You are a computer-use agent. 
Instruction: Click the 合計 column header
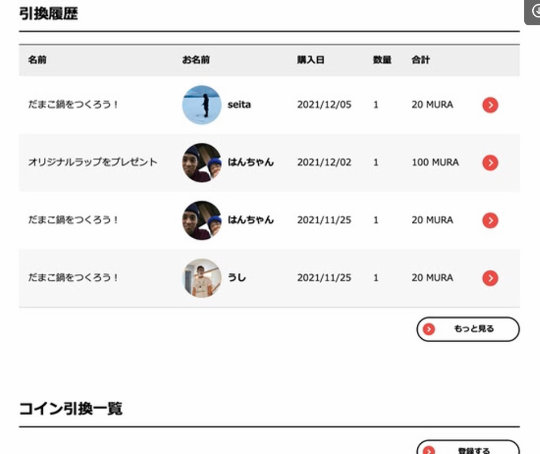pos(420,60)
